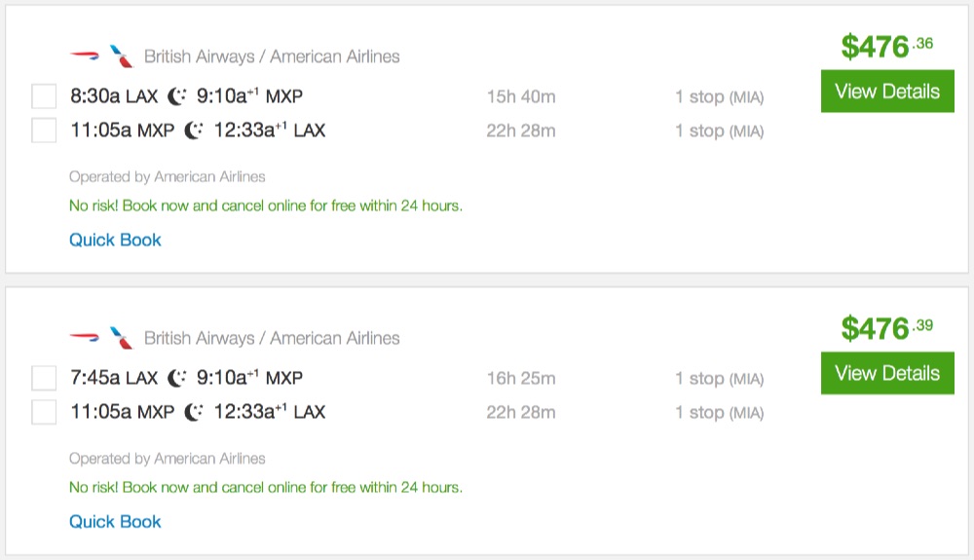Tick the checkbox for the 7:45a LAX departure
Screen dimensions: 974x560
point(44,379)
